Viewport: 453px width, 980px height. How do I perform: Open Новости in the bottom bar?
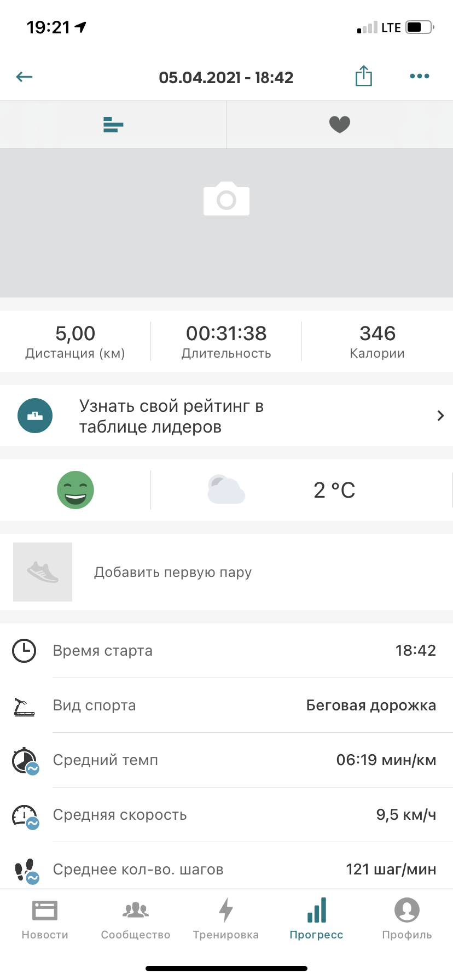(x=45, y=919)
